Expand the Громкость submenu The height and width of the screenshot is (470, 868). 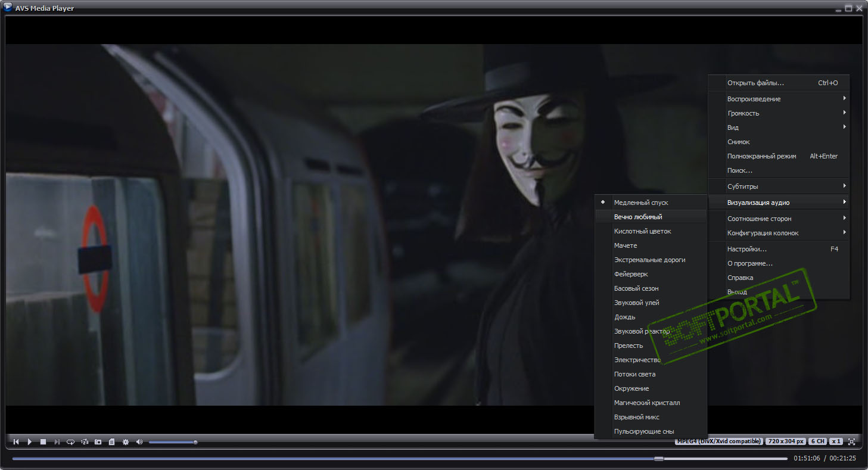[x=778, y=113]
